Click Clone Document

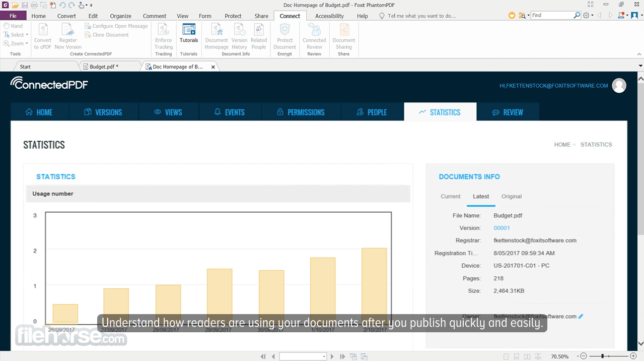click(107, 35)
